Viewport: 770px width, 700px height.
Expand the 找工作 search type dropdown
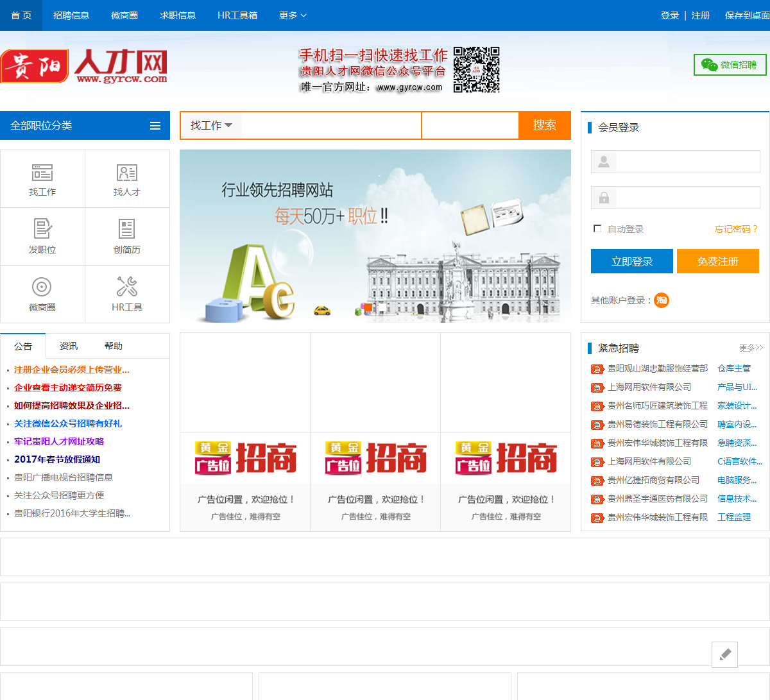pyautogui.click(x=211, y=126)
